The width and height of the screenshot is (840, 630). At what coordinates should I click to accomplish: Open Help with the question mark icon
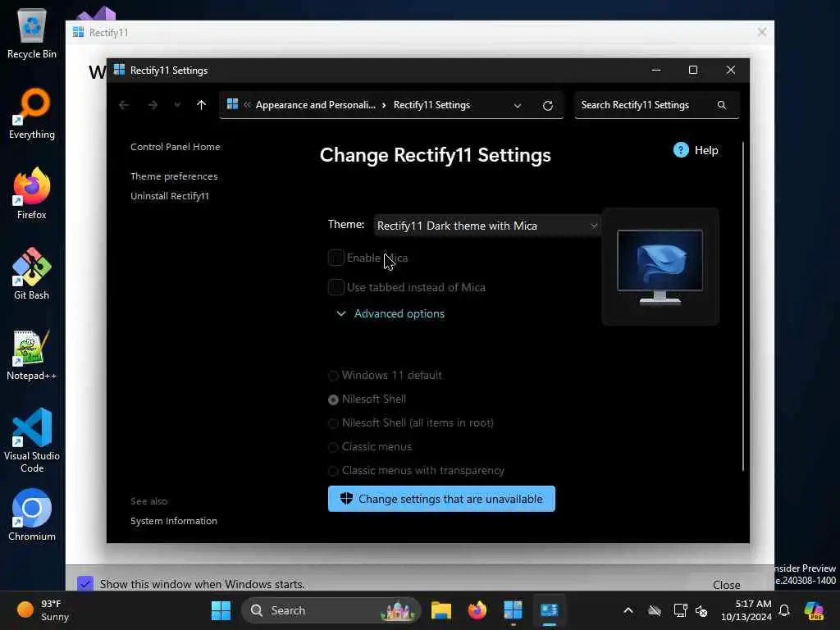(681, 150)
